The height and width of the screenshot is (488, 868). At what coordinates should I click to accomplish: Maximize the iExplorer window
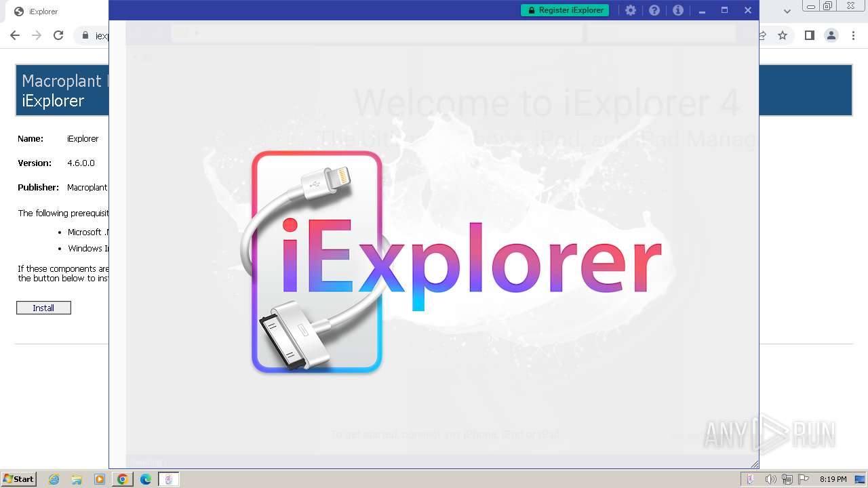click(x=724, y=10)
